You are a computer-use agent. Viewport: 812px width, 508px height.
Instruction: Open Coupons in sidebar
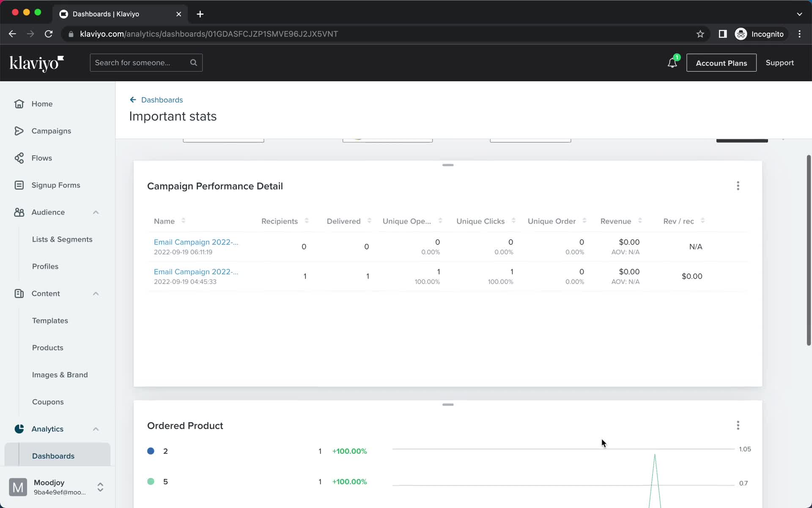pyautogui.click(x=48, y=402)
